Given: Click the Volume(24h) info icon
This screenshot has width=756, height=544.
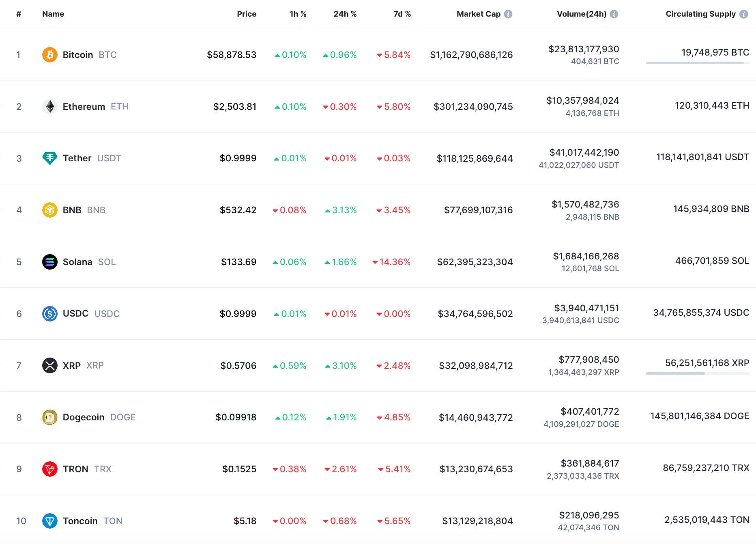Looking at the screenshot, I should coord(614,14).
